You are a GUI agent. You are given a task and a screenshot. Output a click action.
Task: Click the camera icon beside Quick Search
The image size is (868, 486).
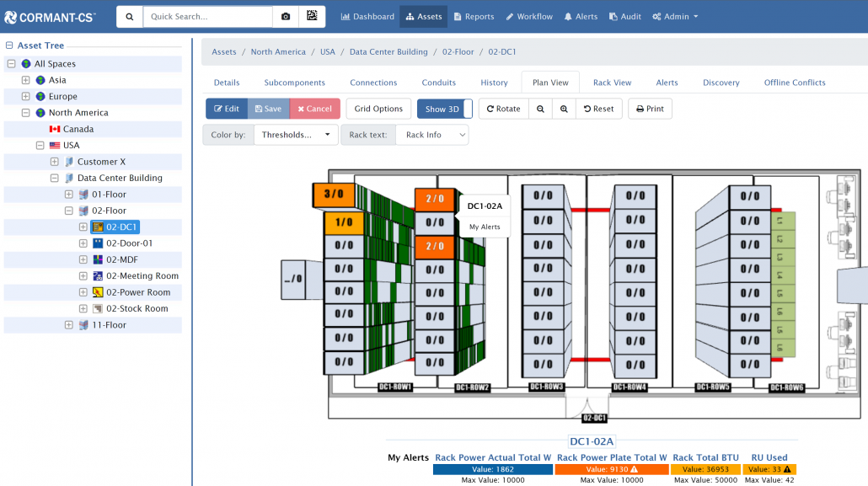coord(286,17)
